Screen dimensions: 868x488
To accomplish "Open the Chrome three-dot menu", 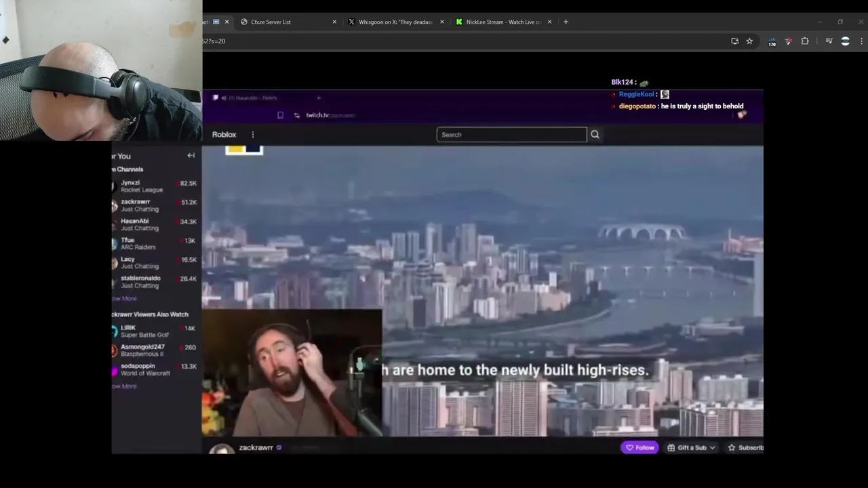I will point(861,41).
